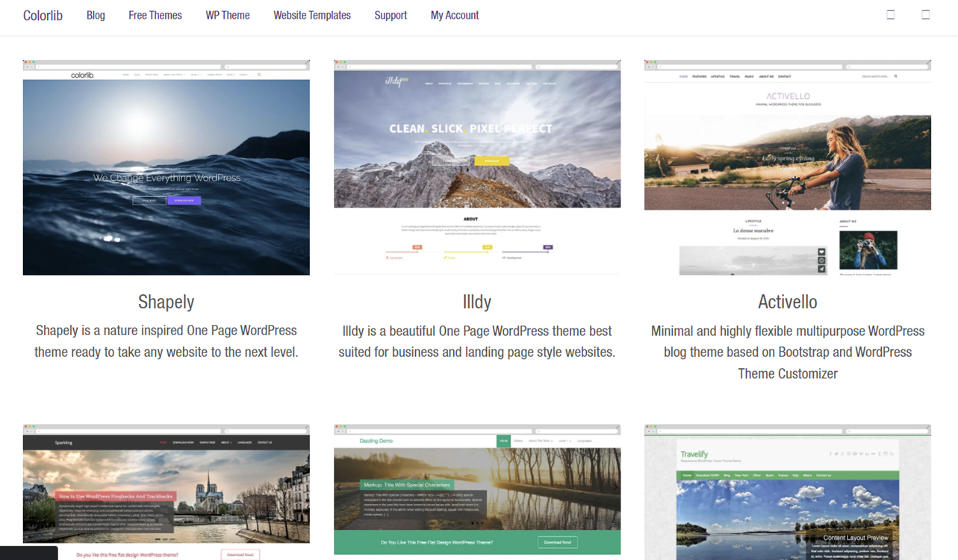Open the Activello theme preview image
The width and height of the screenshot is (958, 560).
(788, 167)
